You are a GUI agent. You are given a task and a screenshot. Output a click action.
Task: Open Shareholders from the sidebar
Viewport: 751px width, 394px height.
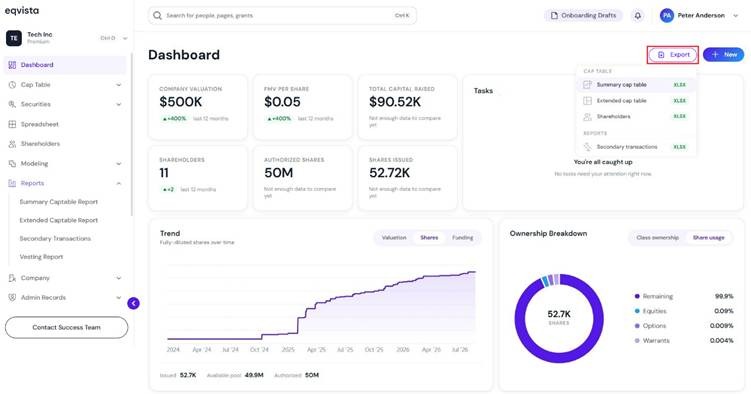pyautogui.click(x=65, y=144)
